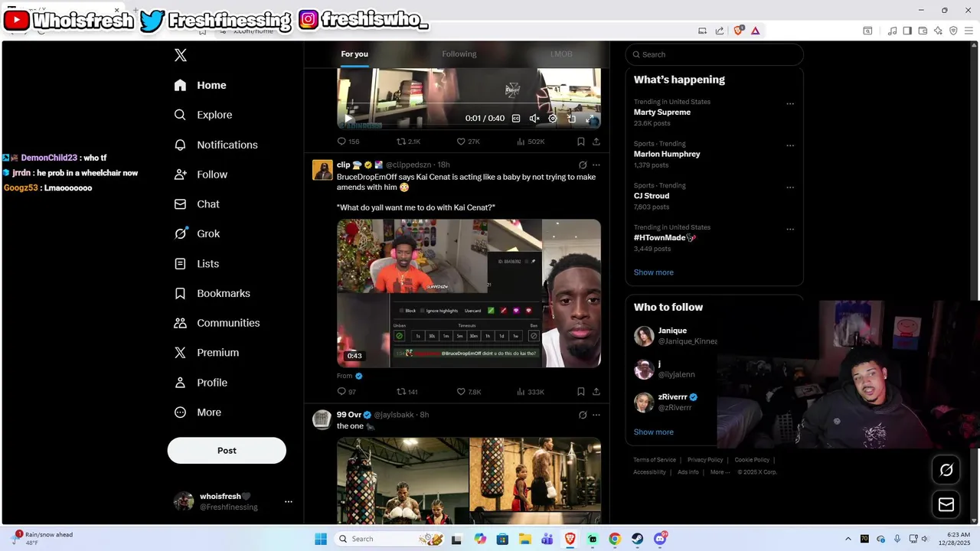Play the top video in the feed
The width and height of the screenshot is (980, 551).
coord(348,119)
